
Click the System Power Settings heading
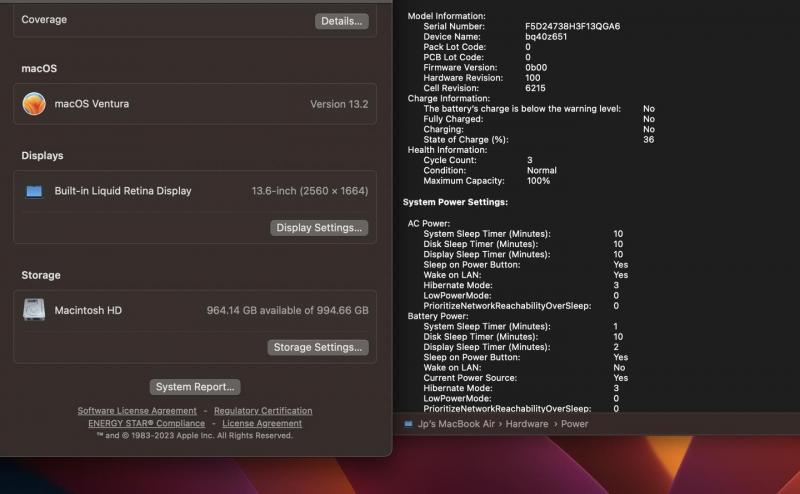click(455, 202)
